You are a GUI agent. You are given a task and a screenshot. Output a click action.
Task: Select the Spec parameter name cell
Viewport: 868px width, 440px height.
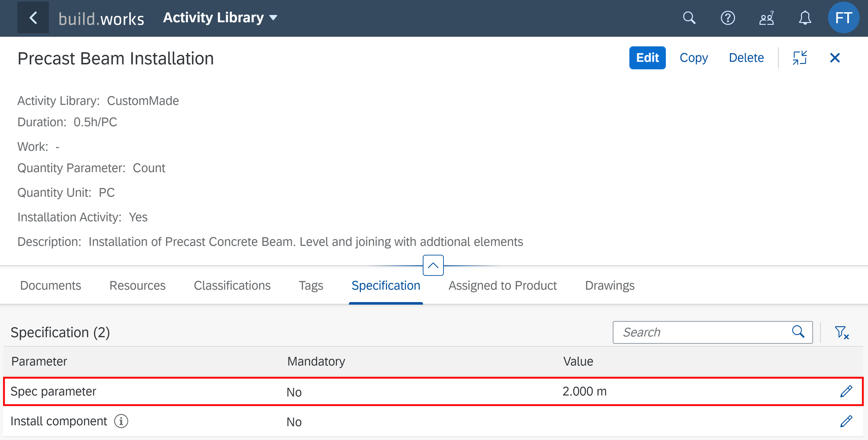point(53,392)
